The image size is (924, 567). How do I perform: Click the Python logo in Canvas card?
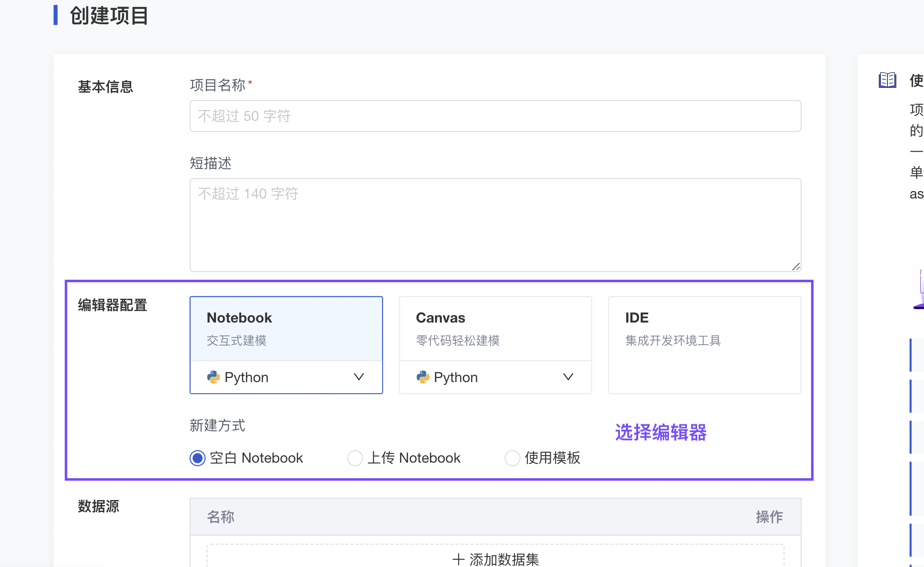point(423,377)
